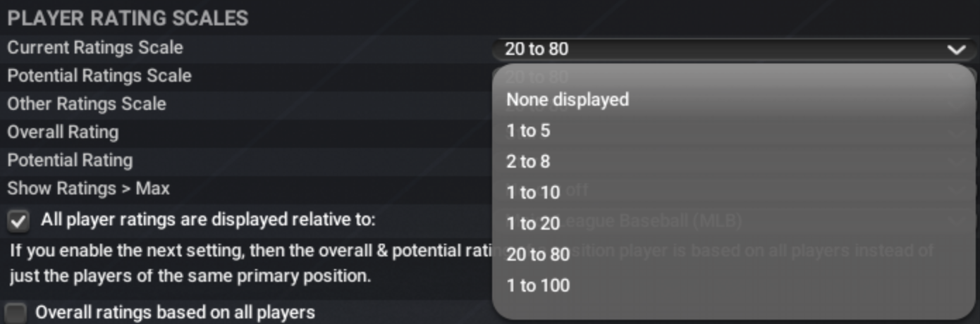Pick the "2 to 8" rating scale
The image size is (980, 324).
point(528,162)
